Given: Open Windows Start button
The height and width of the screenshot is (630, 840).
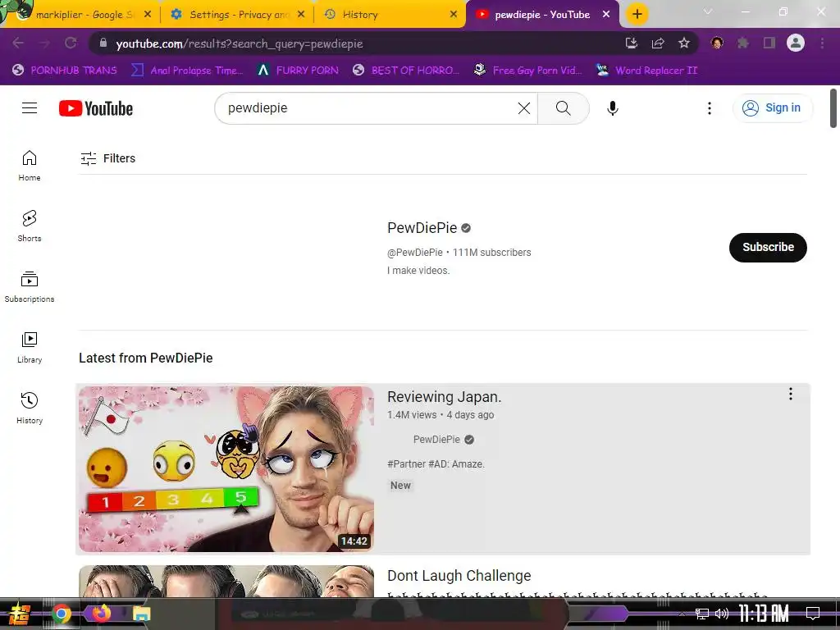Looking at the screenshot, I should (x=18, y=614).
